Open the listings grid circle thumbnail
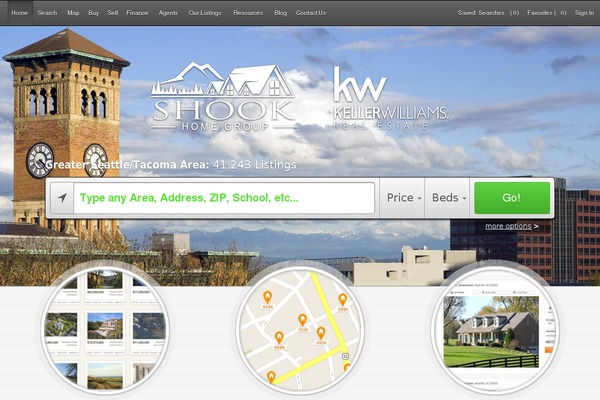Screen dimensions: 600x400 [105, 330]
